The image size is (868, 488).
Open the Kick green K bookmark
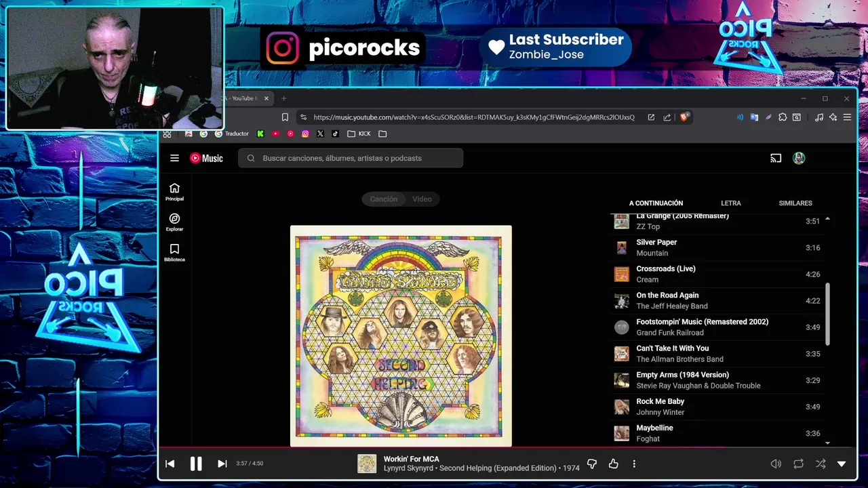coord(260,134)
